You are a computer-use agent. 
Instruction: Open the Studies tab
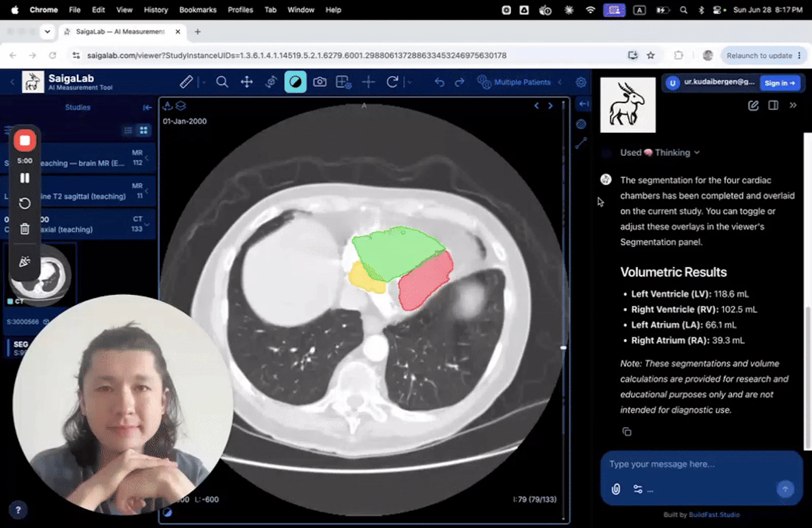(78, 107)
